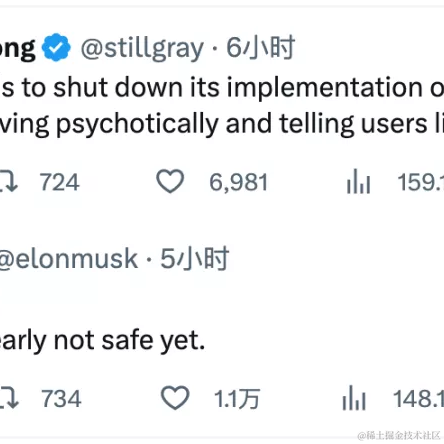Viewport: 444px width, 444px height.
Task: Click the 1.1万 like count
Action: 237,399
